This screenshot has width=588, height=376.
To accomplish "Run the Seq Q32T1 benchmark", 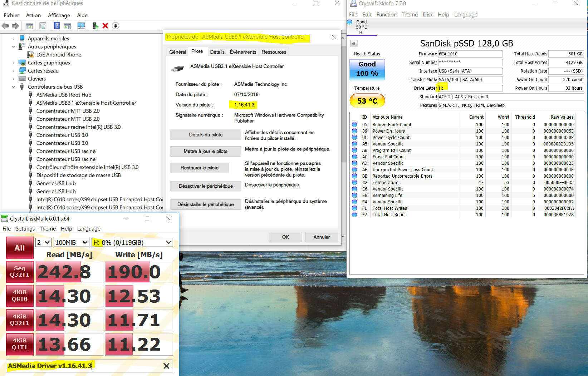I will coord(20,272).
